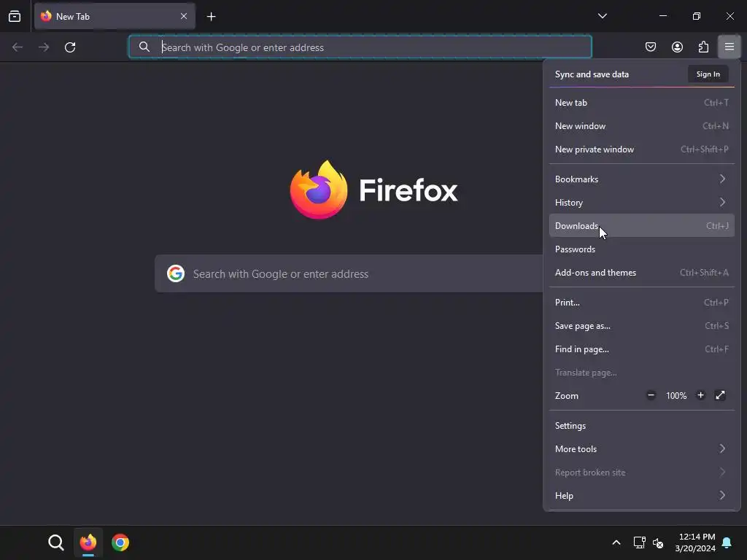Open network status tray icon

(639, 542)
